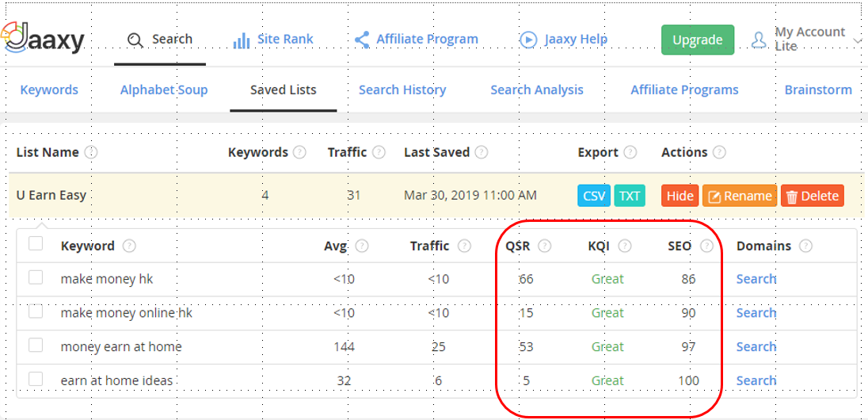
Task: Click the 'U Earn Easy' list name
Action: click(x=51, y=196)
